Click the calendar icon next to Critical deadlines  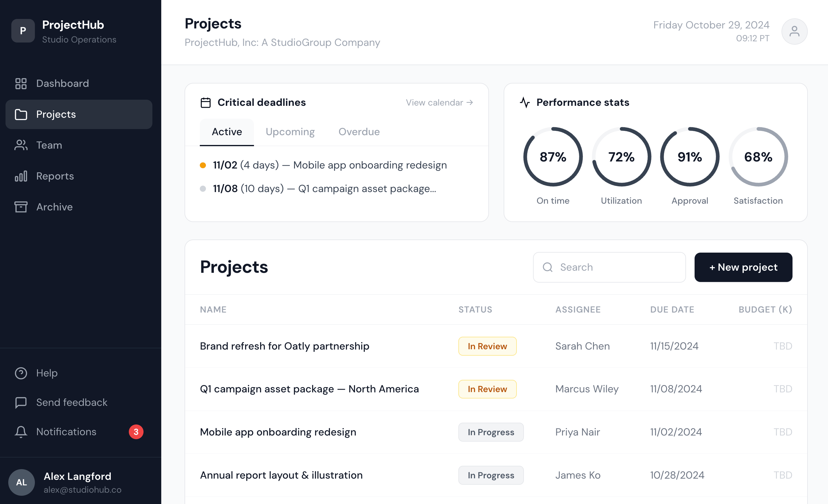[x=205, y=102]
